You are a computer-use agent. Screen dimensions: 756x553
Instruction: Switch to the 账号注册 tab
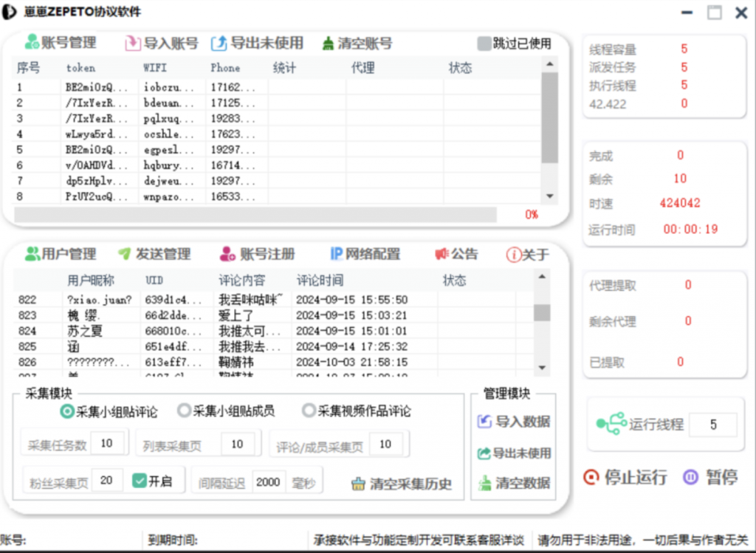pos(258,253)
